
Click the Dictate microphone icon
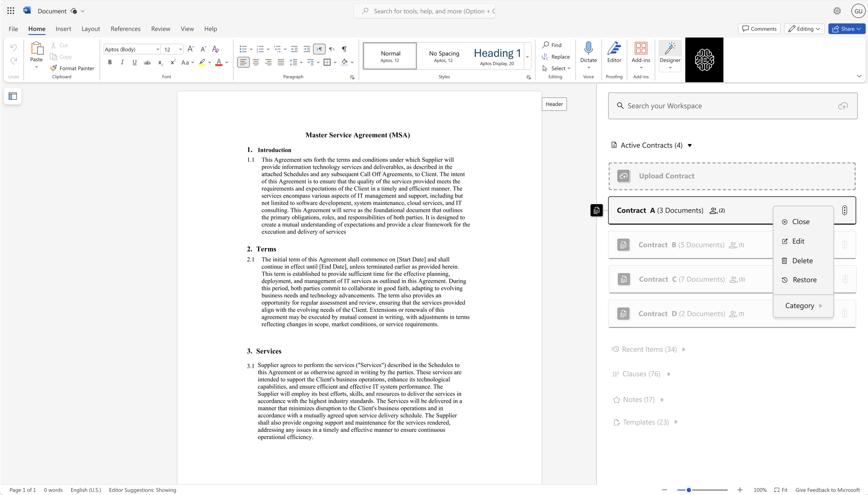(588, 49)
